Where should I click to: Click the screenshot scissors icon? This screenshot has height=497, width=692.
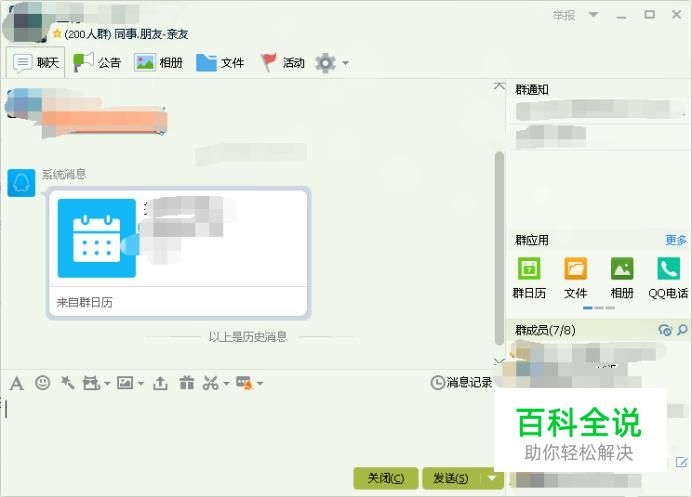pos(211,383)
